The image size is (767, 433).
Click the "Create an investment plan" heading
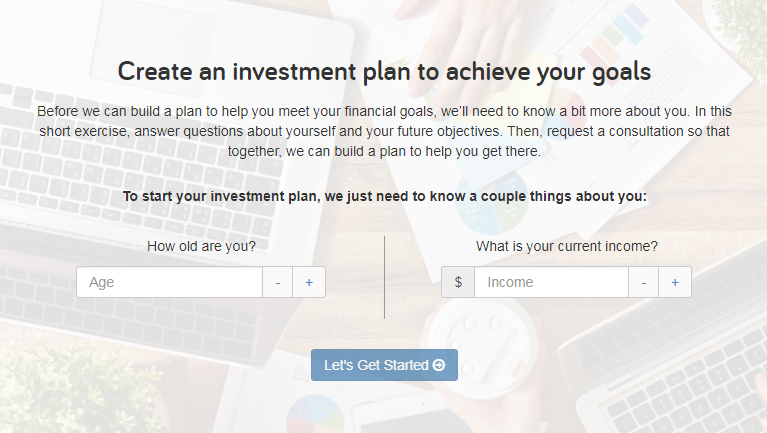384,71
